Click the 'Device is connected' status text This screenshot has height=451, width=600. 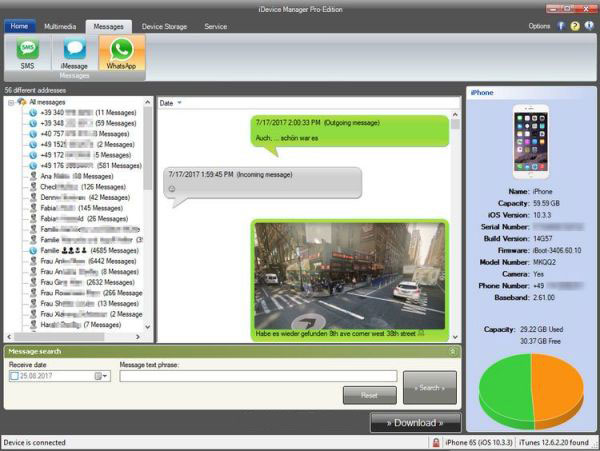point(34,443)
